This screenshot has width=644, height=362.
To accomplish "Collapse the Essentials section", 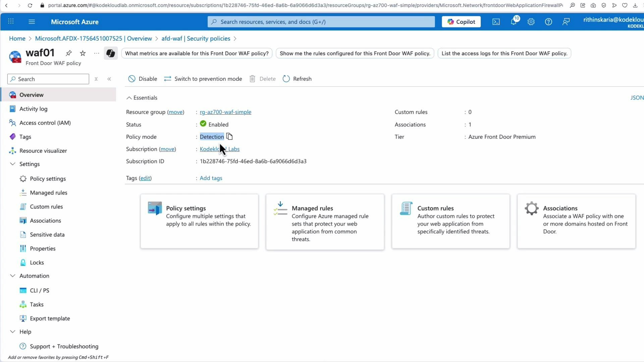I will (x=129, y=98).
